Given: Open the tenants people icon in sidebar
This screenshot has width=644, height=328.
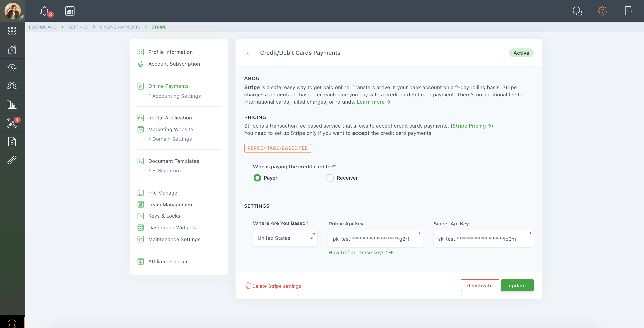Looking at the screenshot, I should click(x=12, y=86).
